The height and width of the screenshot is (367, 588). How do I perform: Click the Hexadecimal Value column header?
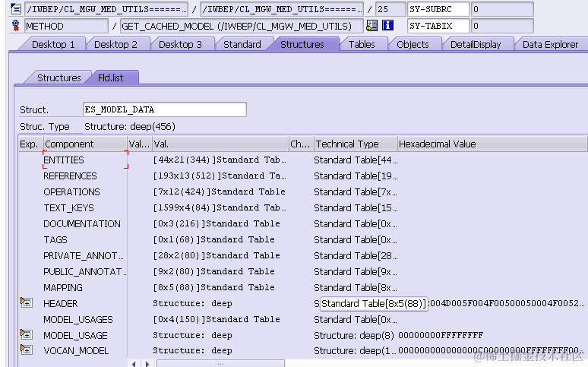(x=492, y=144)
